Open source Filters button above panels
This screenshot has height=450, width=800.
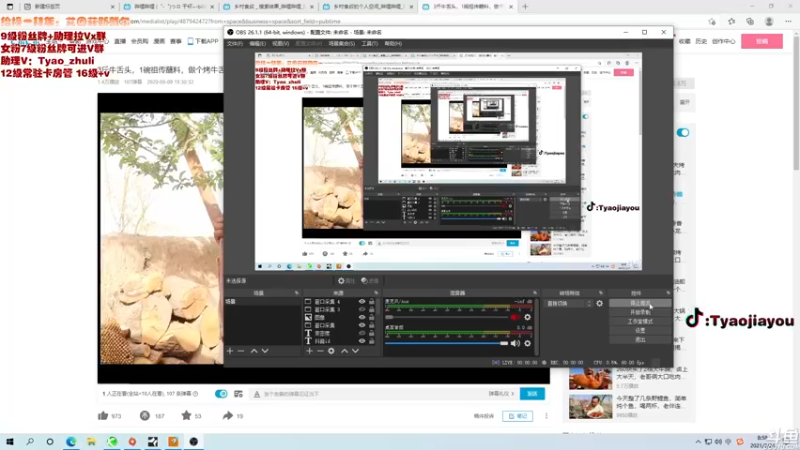370,281
